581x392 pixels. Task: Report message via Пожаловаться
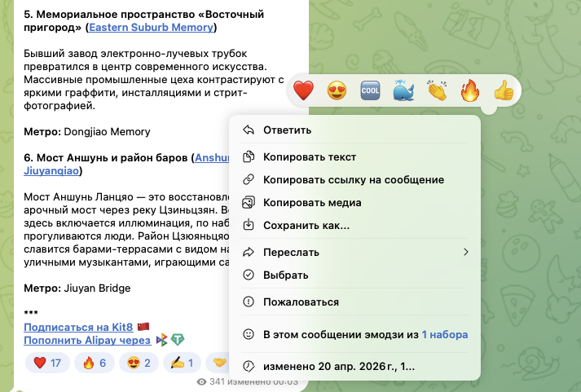tap(301, 302)
